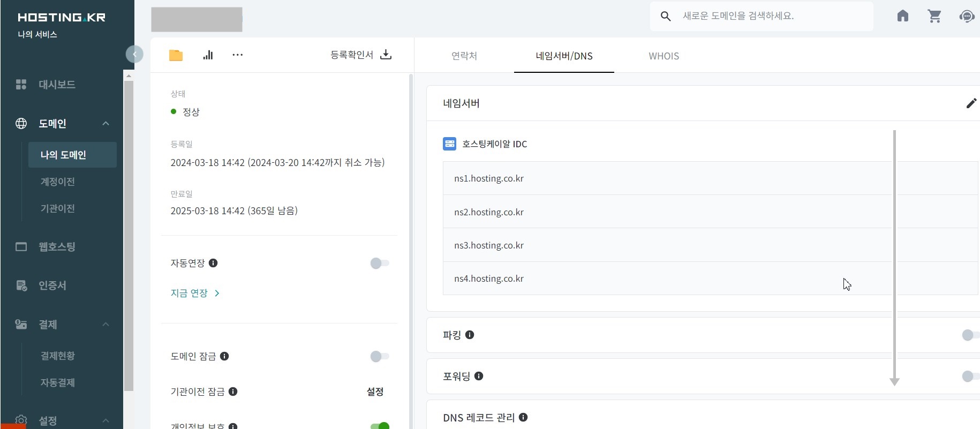The image size is (980, 429).
Task: Collapse the 설정 menu chevron
Action: [105, 420]
